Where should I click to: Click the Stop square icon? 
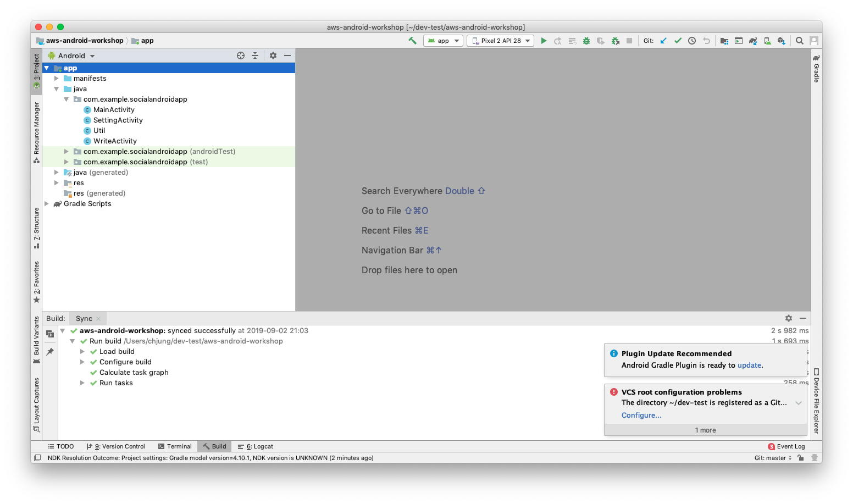click(x=629, y=41)
